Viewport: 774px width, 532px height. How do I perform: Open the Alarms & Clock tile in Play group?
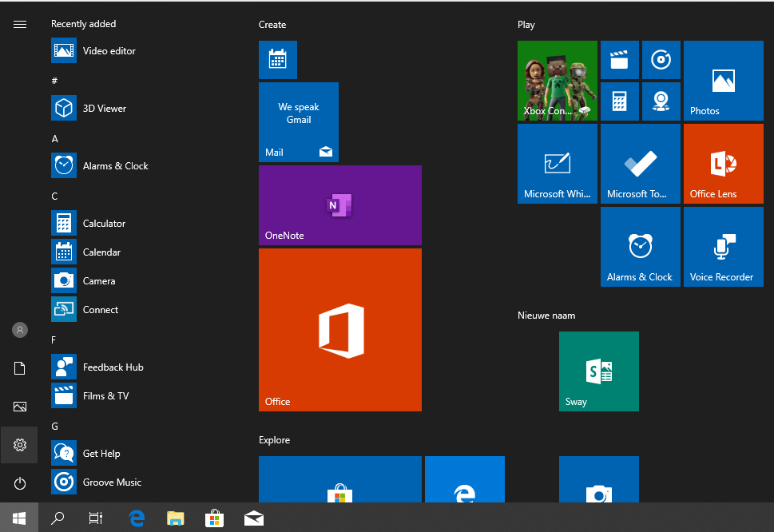(641, 246)
